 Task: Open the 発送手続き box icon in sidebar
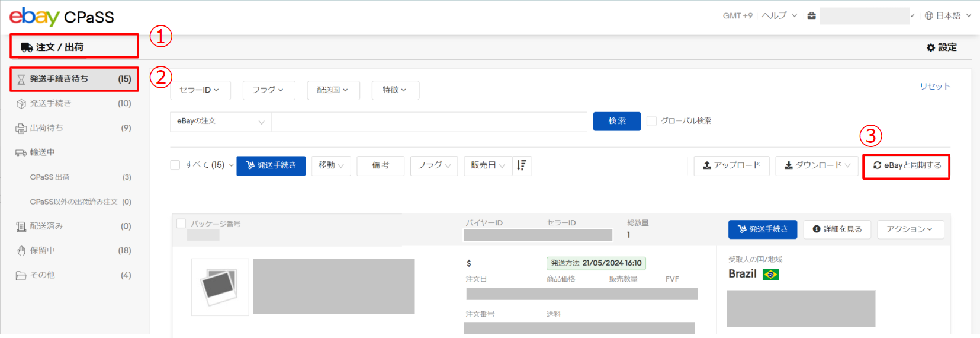coord(21,104)
